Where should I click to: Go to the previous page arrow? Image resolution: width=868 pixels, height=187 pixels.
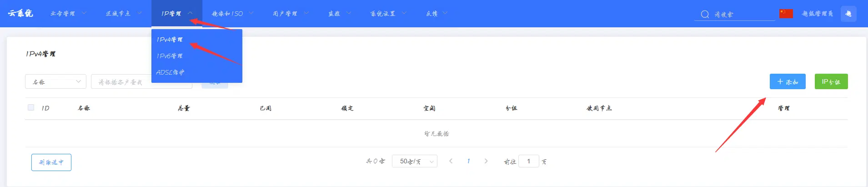[451, 161]
